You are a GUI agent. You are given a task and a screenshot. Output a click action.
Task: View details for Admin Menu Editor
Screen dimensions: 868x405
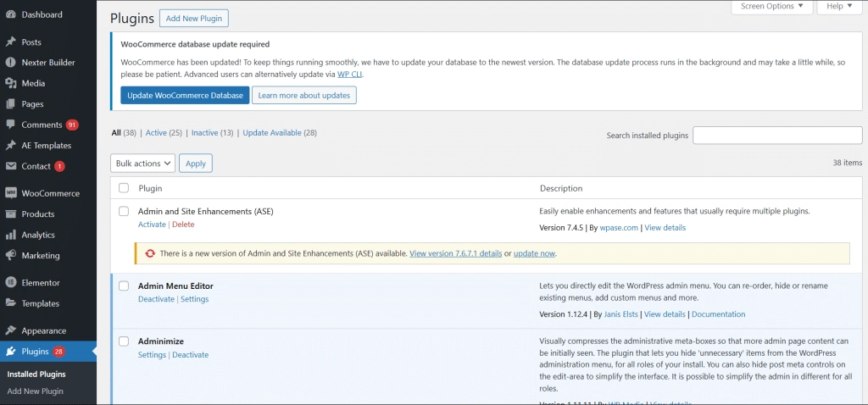point(665,313)
